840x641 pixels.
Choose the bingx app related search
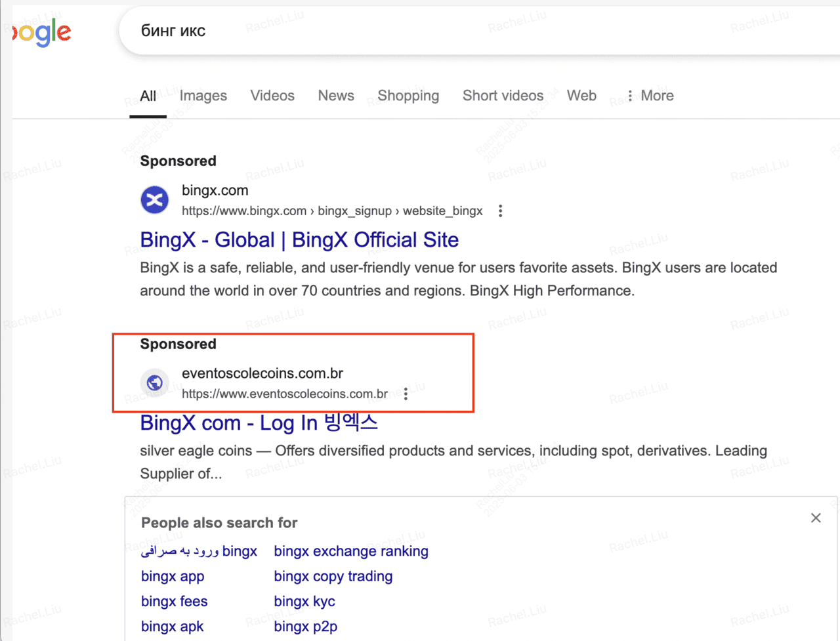click(x=173, y=576)
